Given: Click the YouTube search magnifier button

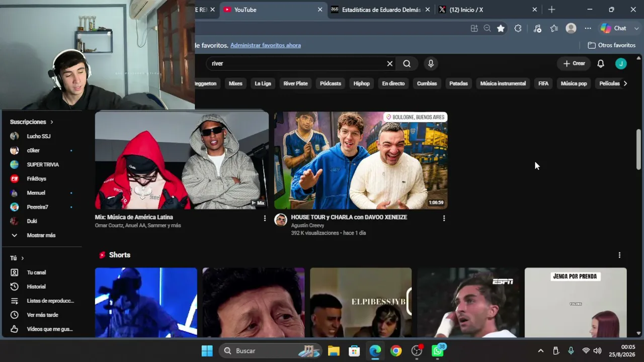Looking at the screenshot, I should click(407, 63).
